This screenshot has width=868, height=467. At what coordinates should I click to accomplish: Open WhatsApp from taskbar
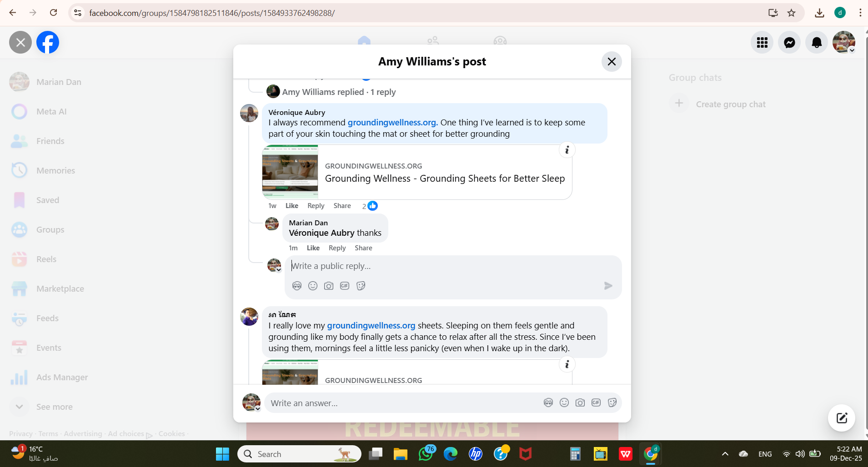[426, 454]
